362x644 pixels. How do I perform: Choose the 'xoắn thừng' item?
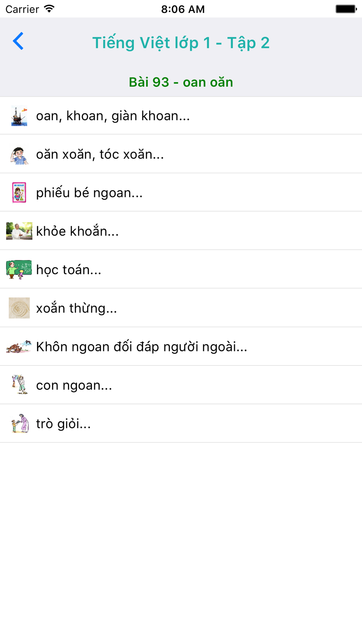(181, 308)
